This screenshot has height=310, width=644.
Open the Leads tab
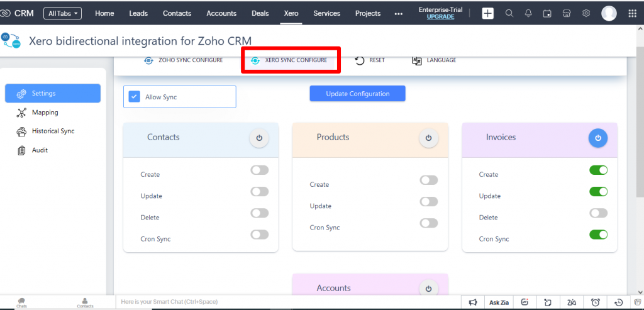tap(138, 14)
